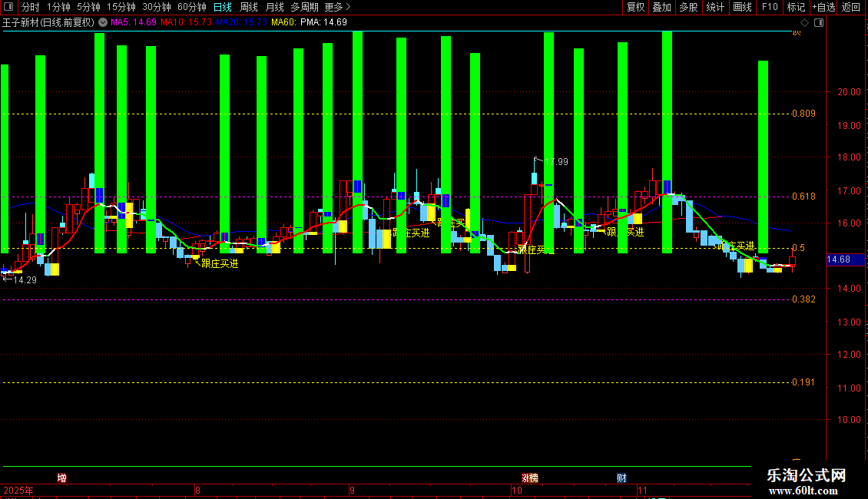Image resolution: width=868 pixels, height=499 pixels.
Task: Click the current price tag 14.68
Action: pyautogui.click(x=838, y=259)
